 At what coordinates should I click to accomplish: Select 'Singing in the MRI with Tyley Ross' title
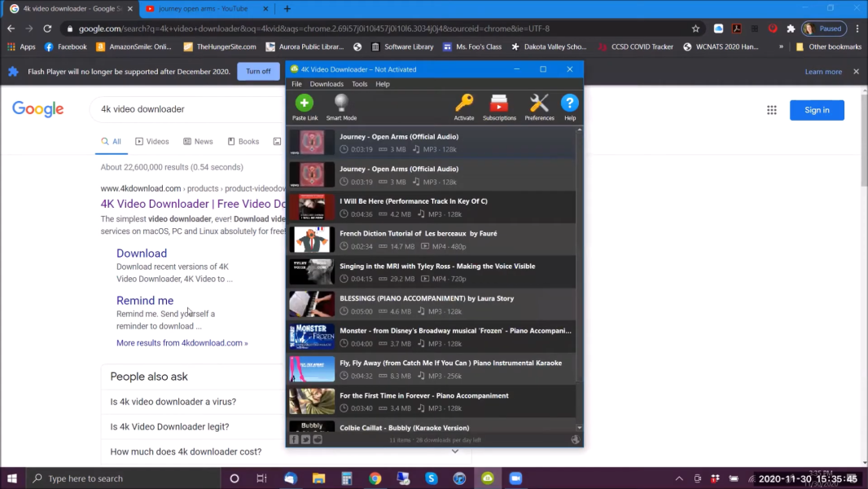(x=437, y=267)
